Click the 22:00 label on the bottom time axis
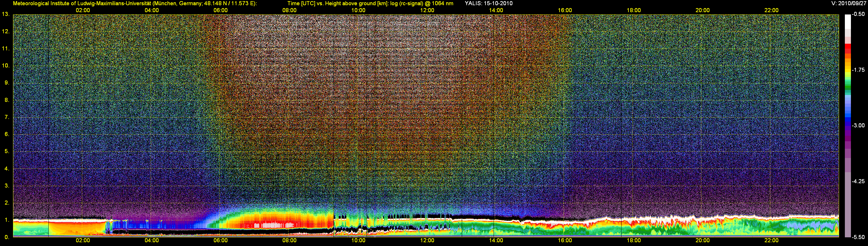The width and height of the screenshot is (868, 246). coord(771,241)
